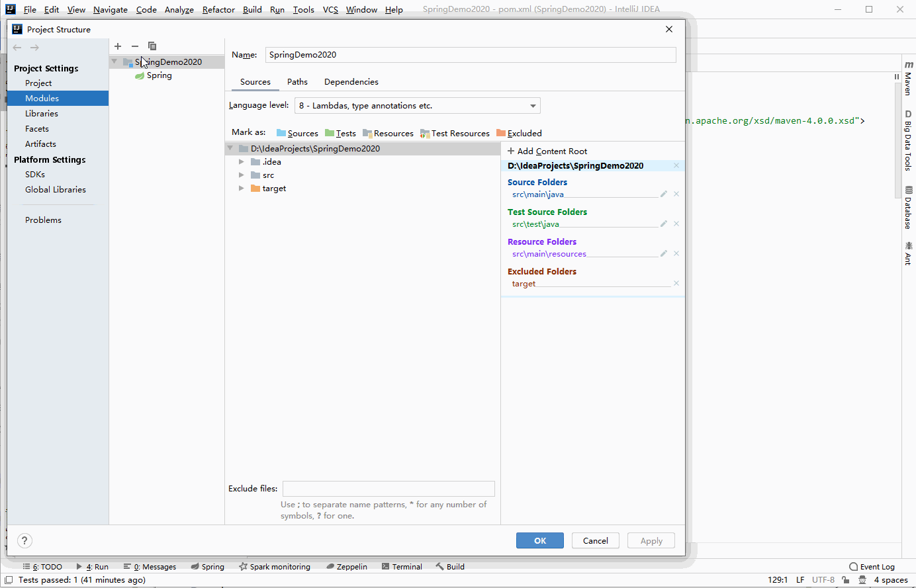Open the Ant tool window
The height and width of the screenshot is (588, 916).
[x=909, y=253]
